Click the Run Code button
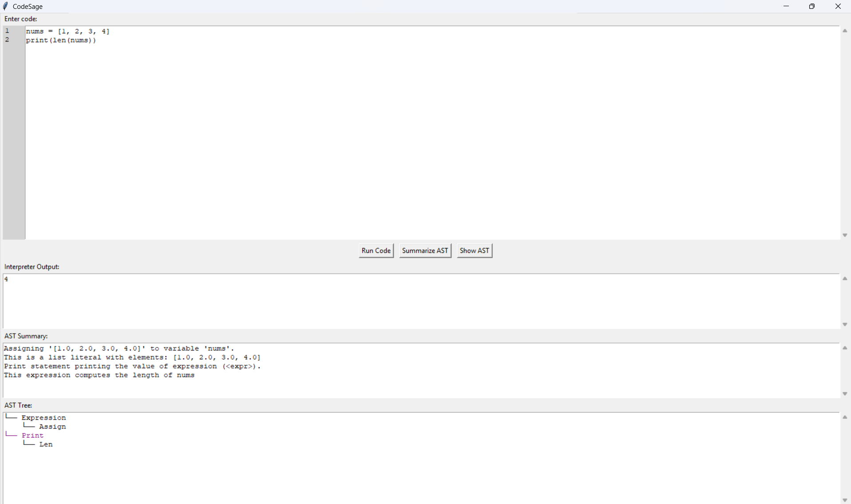 pos(376,251)
